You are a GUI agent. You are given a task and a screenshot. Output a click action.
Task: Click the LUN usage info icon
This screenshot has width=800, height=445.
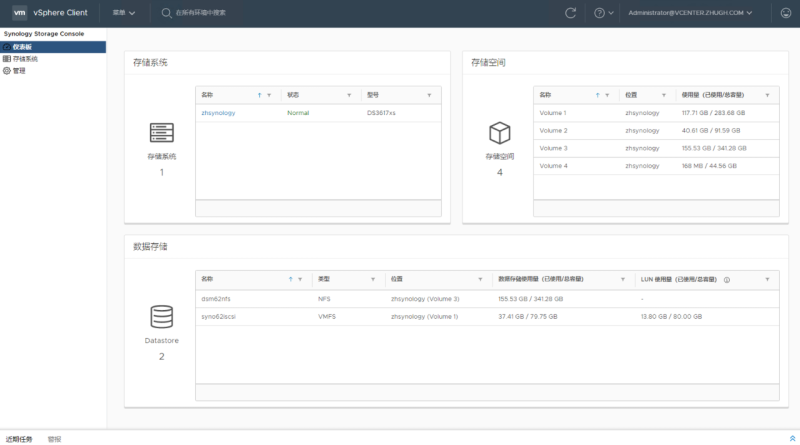[x=727, y=280]
